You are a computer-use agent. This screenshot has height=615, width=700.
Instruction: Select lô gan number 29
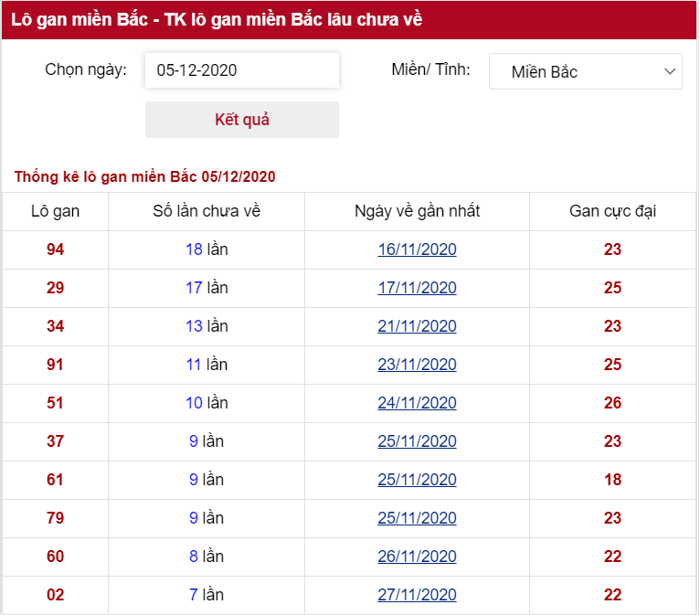coord(56,288)
